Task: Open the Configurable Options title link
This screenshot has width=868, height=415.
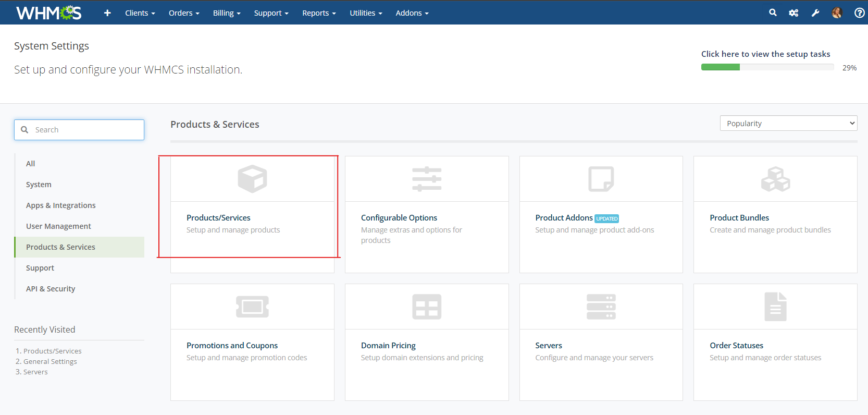Action: [x=399, y=218]
